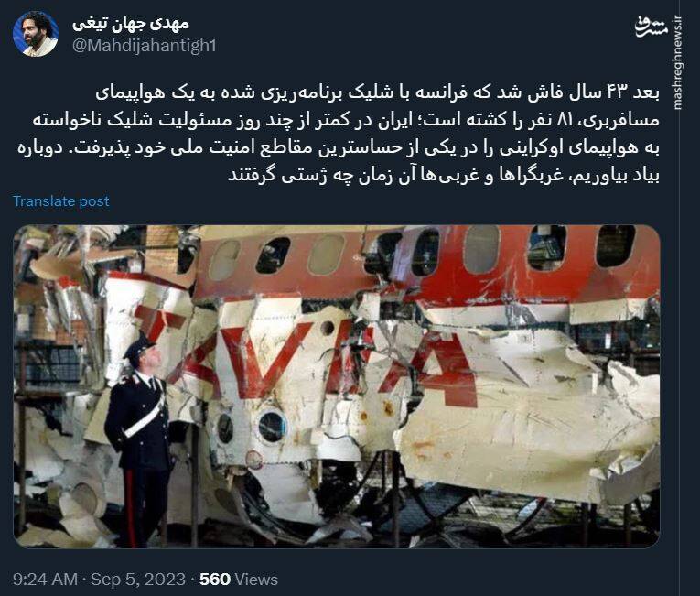Open the @Mahdijahantigh1 handle

(145, 46)
